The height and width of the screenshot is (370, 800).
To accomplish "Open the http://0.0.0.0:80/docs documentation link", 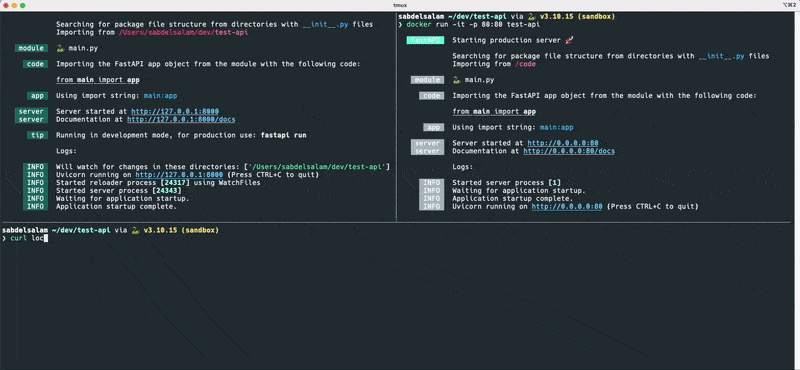I will click(x=569, y=152).
